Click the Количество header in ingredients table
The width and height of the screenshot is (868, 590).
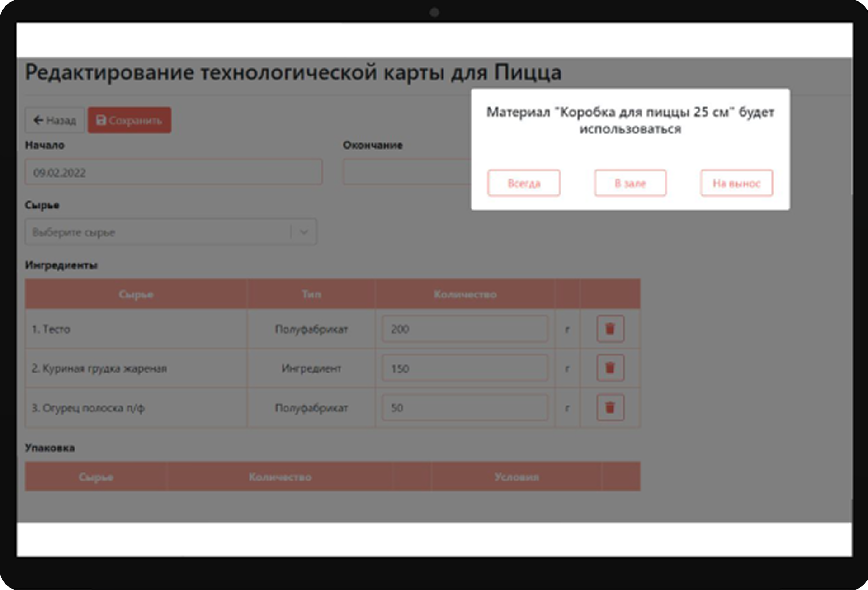tap(465, 294)
